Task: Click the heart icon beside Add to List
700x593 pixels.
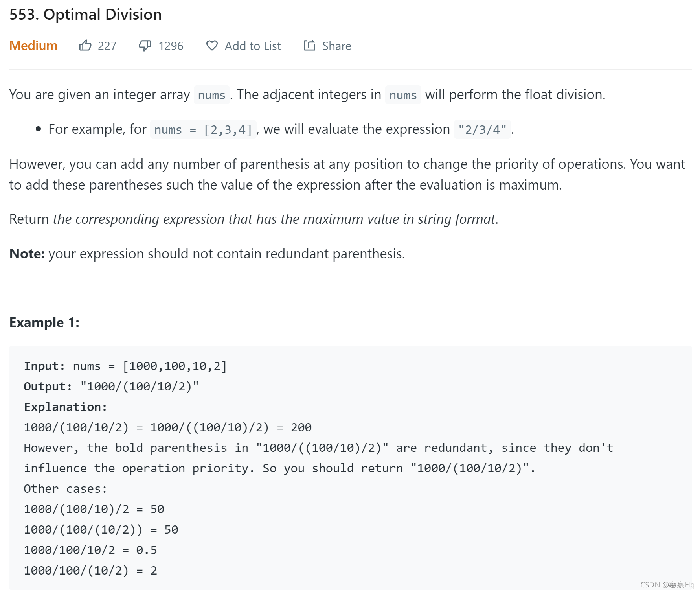Action: click(212, 46)
